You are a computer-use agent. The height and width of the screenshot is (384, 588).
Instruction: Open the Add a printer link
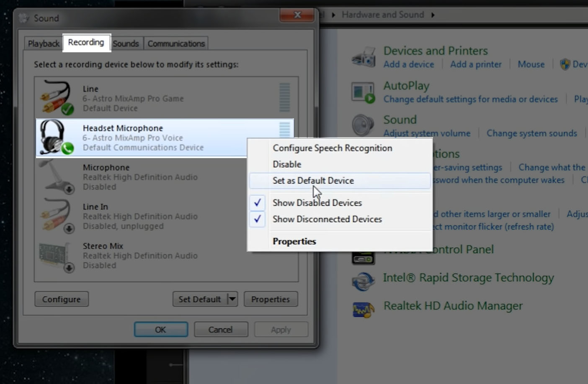476,64
